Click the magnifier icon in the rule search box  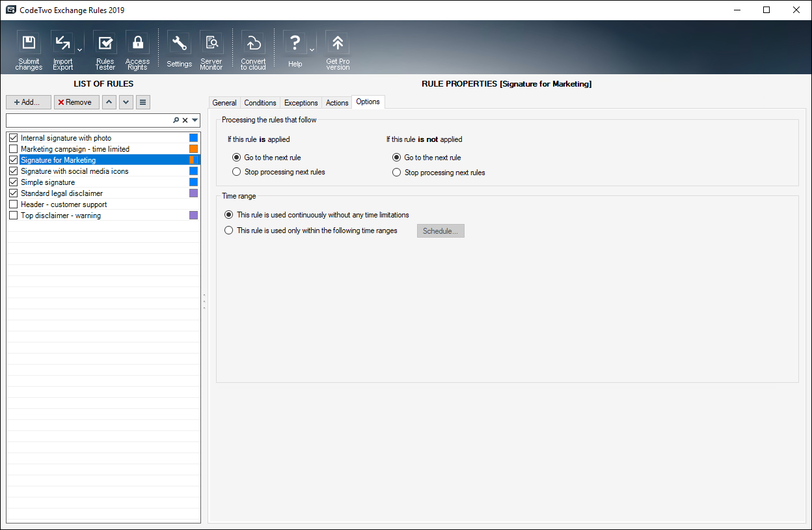click(x=176, y=120)
